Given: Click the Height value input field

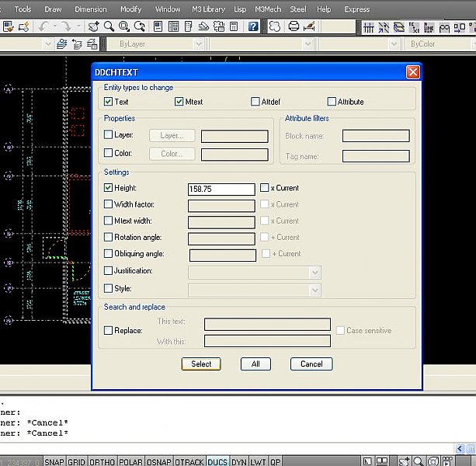Looking at the screenshot, I should pyautogui.click(x=221, y=189).
